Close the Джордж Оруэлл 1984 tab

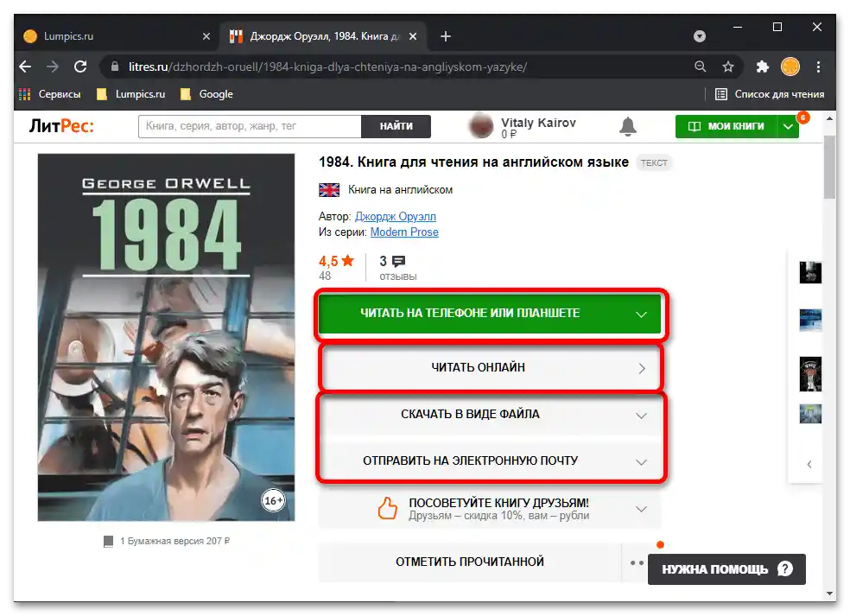pos(413,36)
